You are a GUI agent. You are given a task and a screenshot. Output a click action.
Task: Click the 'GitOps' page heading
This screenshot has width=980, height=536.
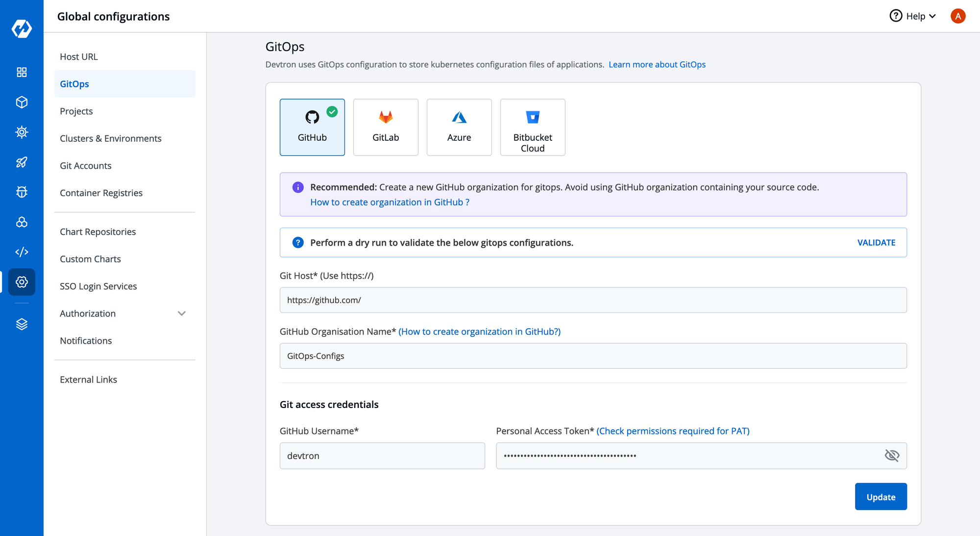click(285, 47)
